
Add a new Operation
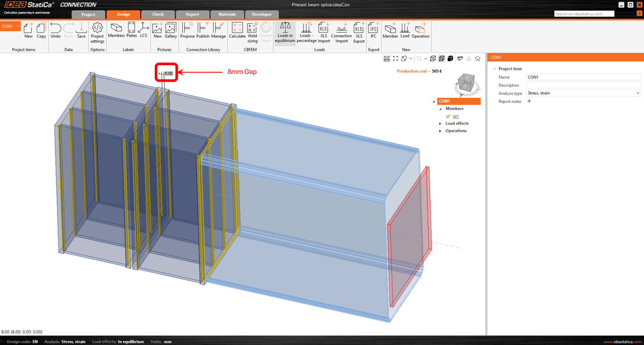(x=420, y=31)
